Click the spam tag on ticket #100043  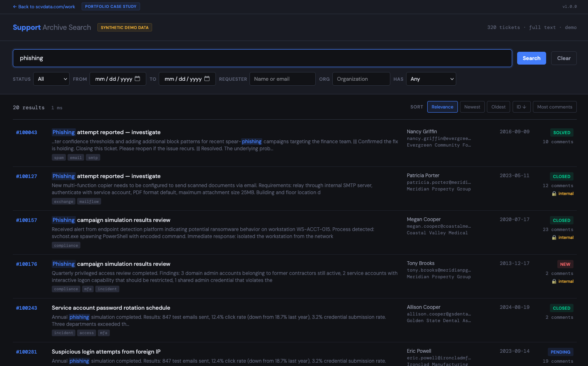pyautogui.click(x=59, y=158)
